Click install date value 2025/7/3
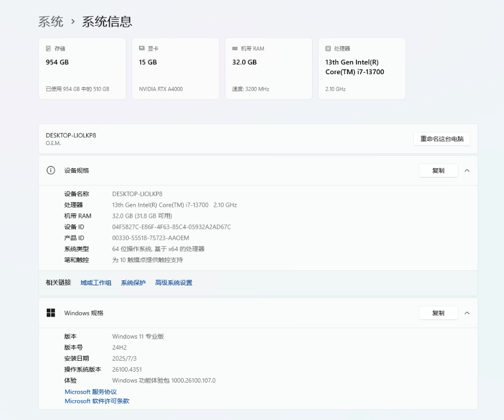The image size is (504, 420). [124, 358]
